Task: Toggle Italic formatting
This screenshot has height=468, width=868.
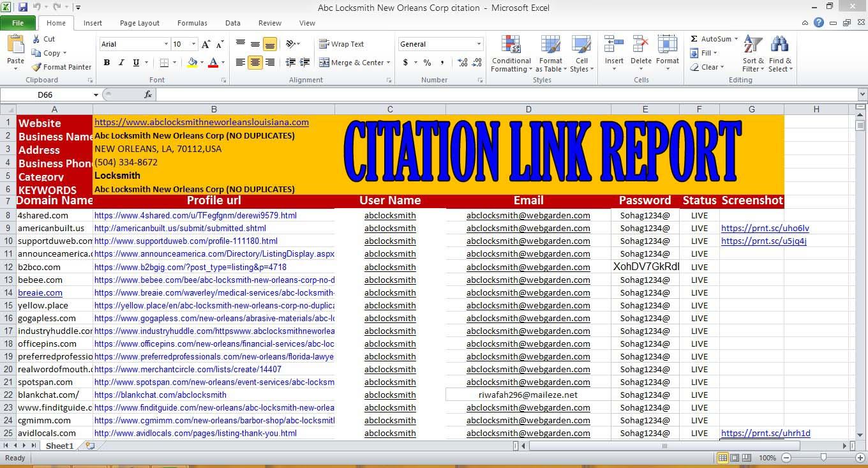Action: coord(121,63)
